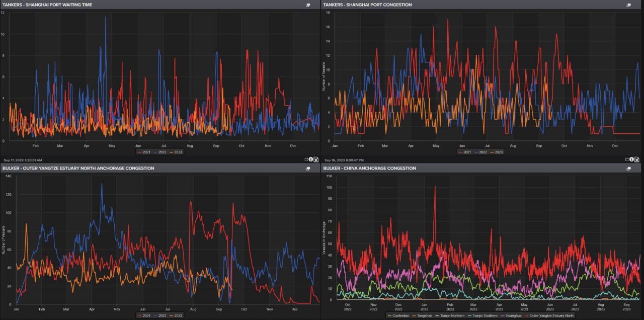
Task: Toggle 2022 series in Shanghai Port Congestion legend
Action: coord(481,152)
